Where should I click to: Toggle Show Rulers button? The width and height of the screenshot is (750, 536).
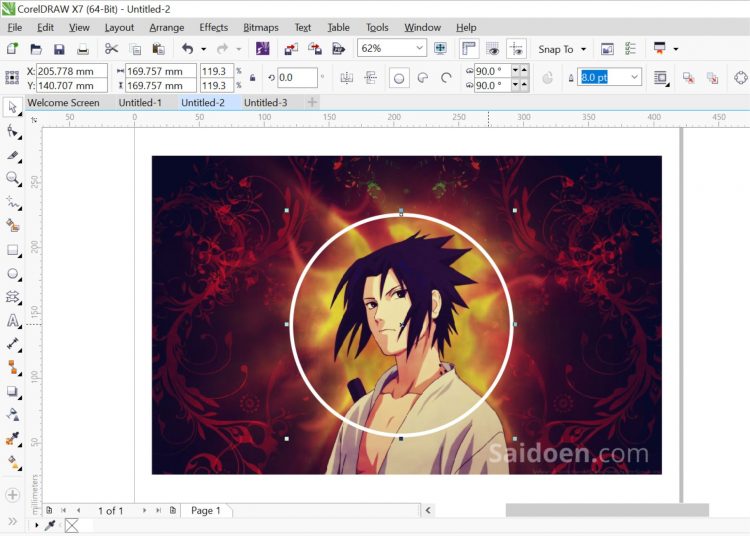pos(469,49)
